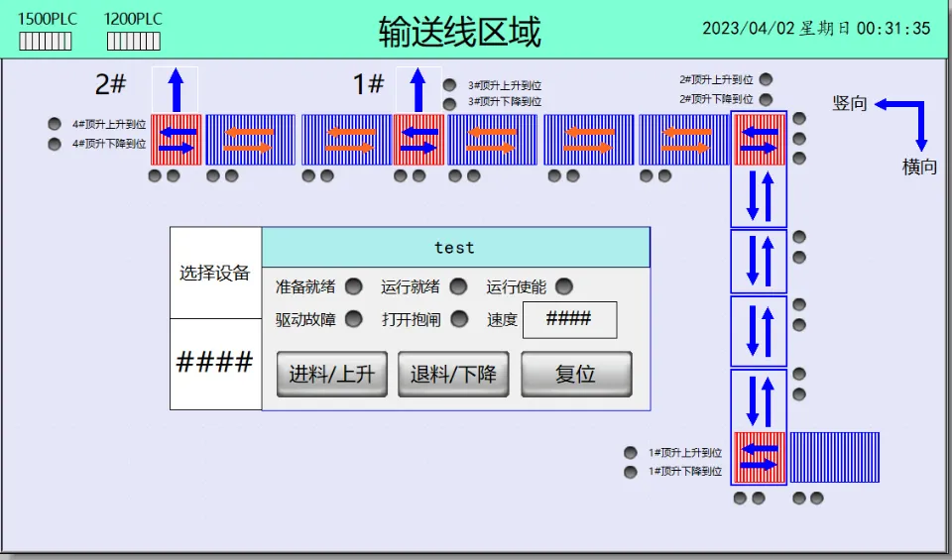Click the 输送线区域 page title
This screenshot has height=560, width=952.
click(x=459, y=32)
